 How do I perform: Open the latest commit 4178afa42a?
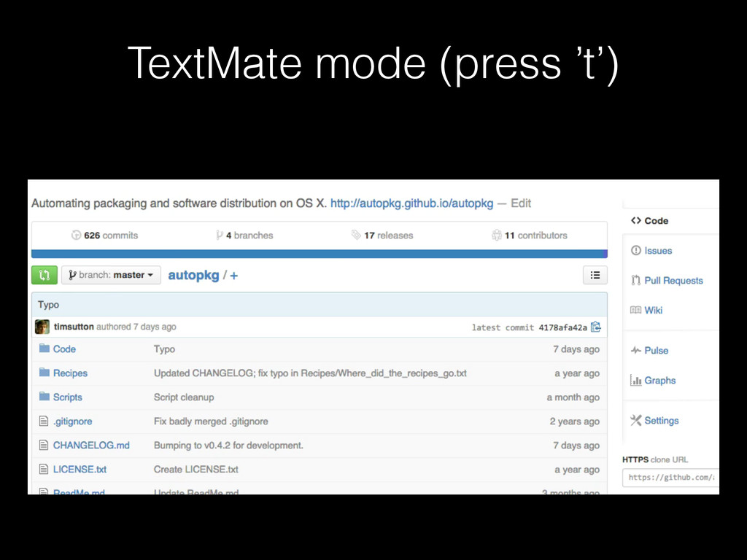click(x=562, y=327)
